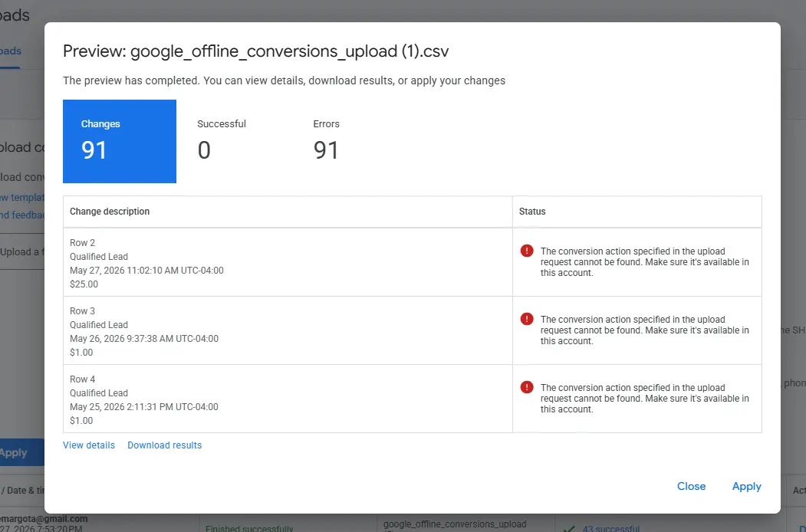This screenshot has width=806, height=532.
Task: Apply changes in the preview dialog
Action: click(746, 486)
